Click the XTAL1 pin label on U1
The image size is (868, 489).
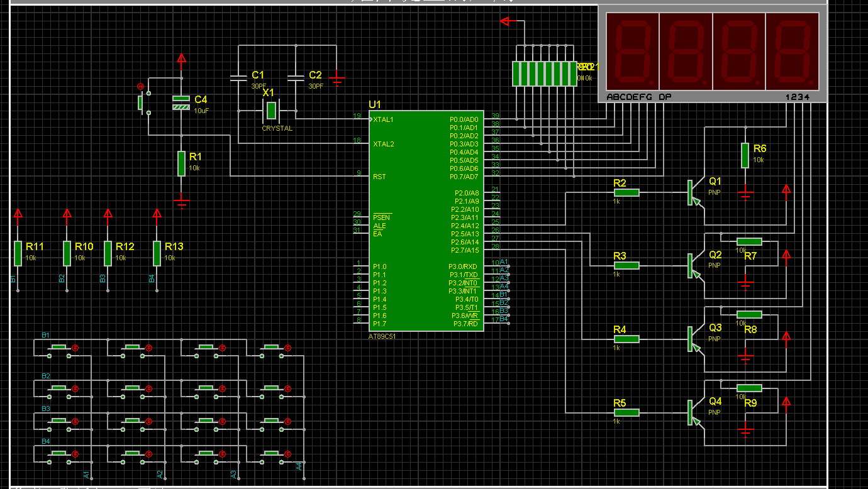coord(383,119)
